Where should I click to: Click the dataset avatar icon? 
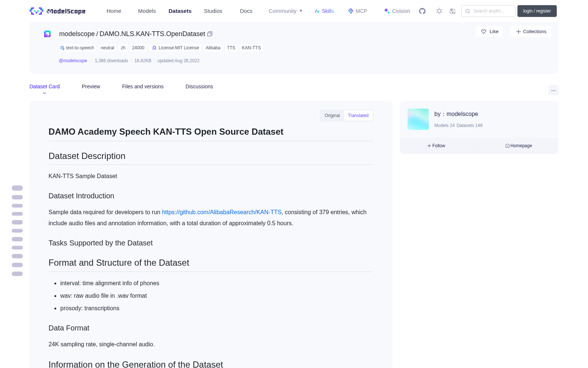[47, 34]
